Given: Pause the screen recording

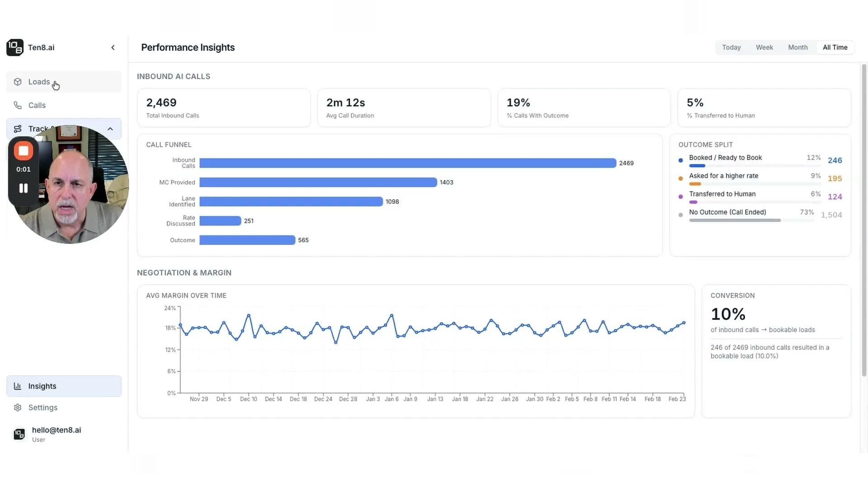Looking at the screenshot, I should (x=24, y=188).
